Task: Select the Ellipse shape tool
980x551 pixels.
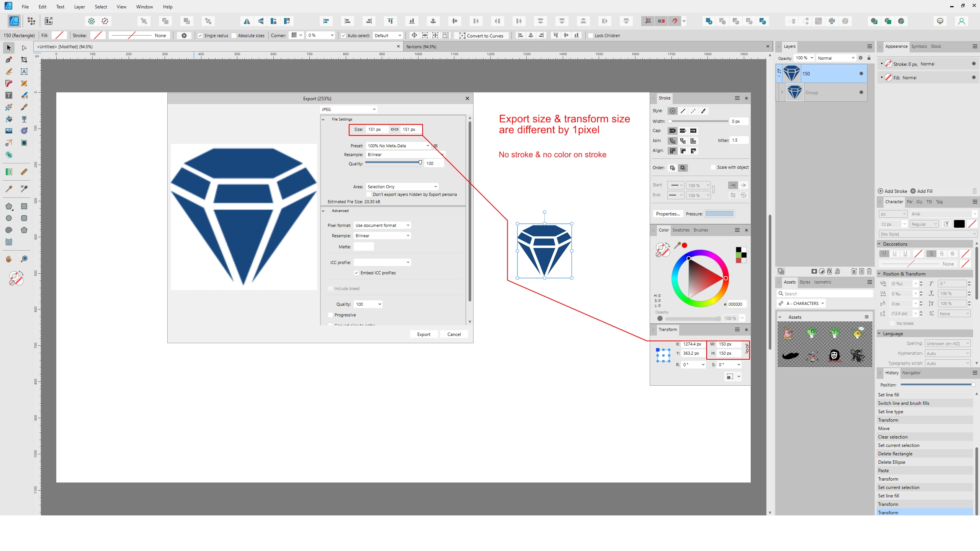Action: click(9, 218)
